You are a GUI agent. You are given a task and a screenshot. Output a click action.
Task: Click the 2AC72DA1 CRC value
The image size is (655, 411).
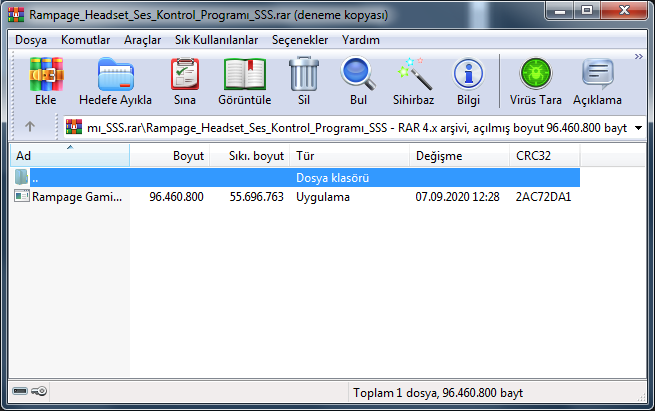coord(543,197)
